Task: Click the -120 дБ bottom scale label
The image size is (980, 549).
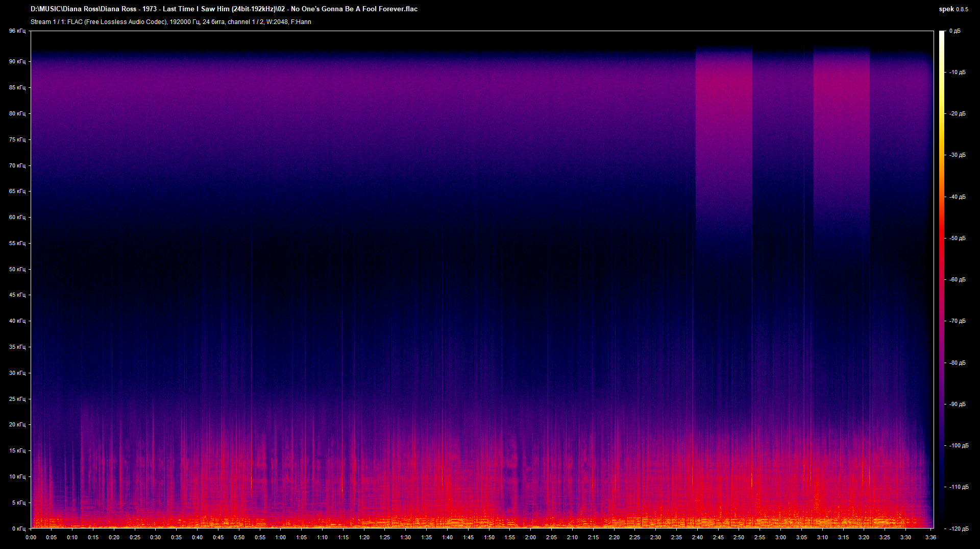Action: pyautogui.click(x=957, y=529)
